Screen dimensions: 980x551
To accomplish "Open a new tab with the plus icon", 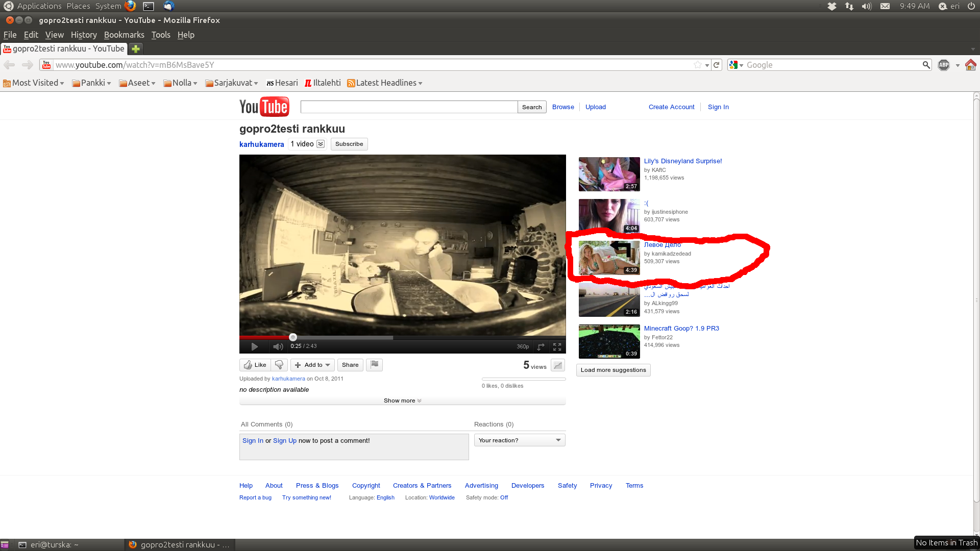I will 136,49.
